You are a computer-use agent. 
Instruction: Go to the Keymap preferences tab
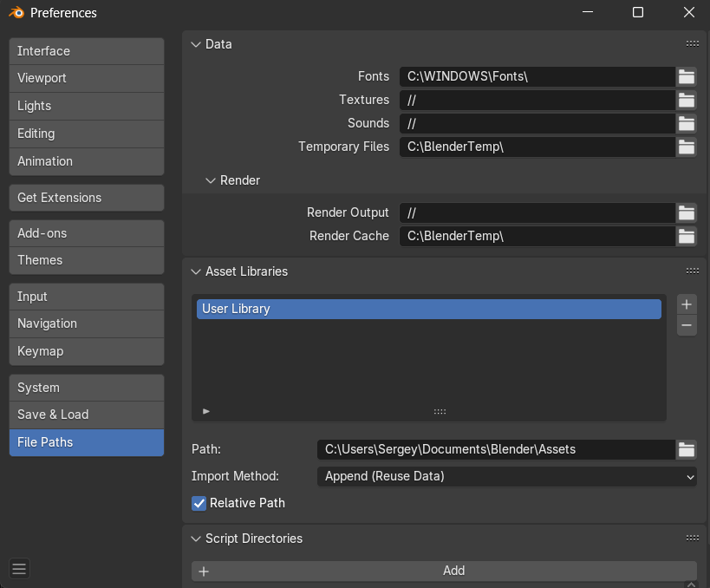pos(87,351)
